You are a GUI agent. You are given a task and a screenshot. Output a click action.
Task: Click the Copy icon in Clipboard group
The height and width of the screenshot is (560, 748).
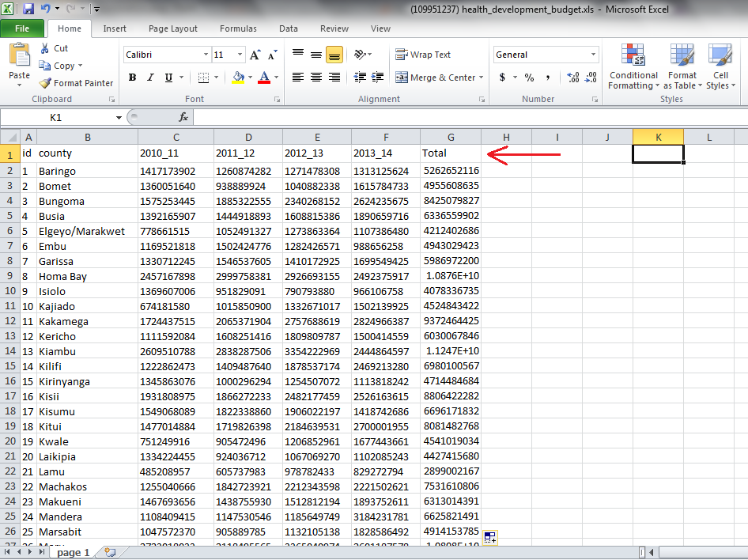pyautogui.click(x=45, y=66)
